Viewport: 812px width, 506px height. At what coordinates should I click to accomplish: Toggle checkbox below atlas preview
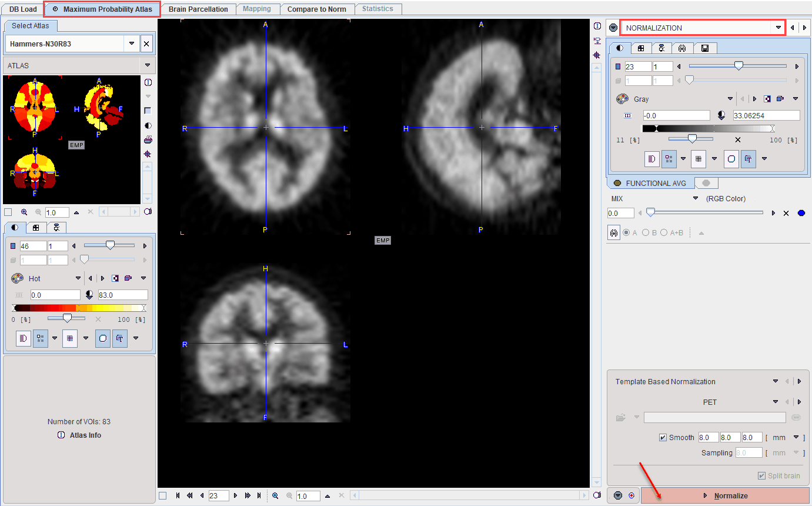tap(8, 212)
